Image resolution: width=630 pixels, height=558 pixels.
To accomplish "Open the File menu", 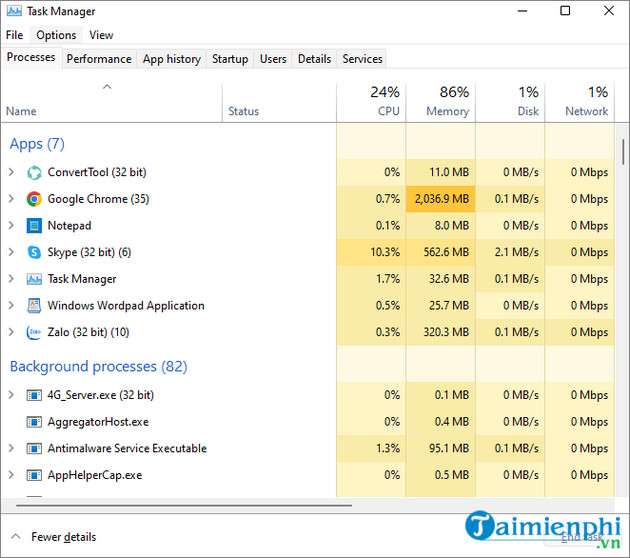I will [x=14, y=35].
